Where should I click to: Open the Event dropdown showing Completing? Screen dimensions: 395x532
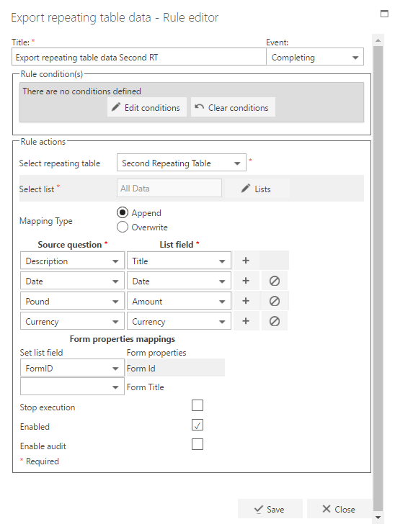[315, 57]
